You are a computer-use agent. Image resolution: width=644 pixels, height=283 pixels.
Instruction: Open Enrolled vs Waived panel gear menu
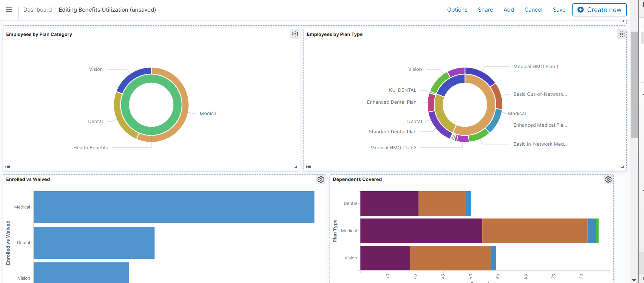coord(321,180)
